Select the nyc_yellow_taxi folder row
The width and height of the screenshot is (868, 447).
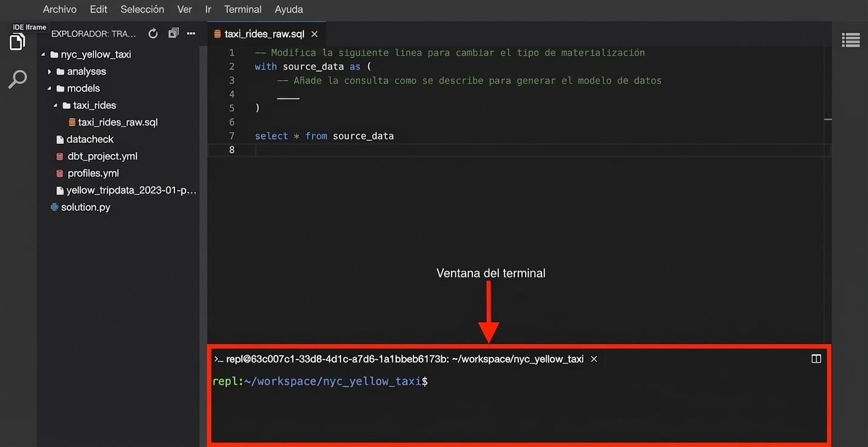coord(96,54)
